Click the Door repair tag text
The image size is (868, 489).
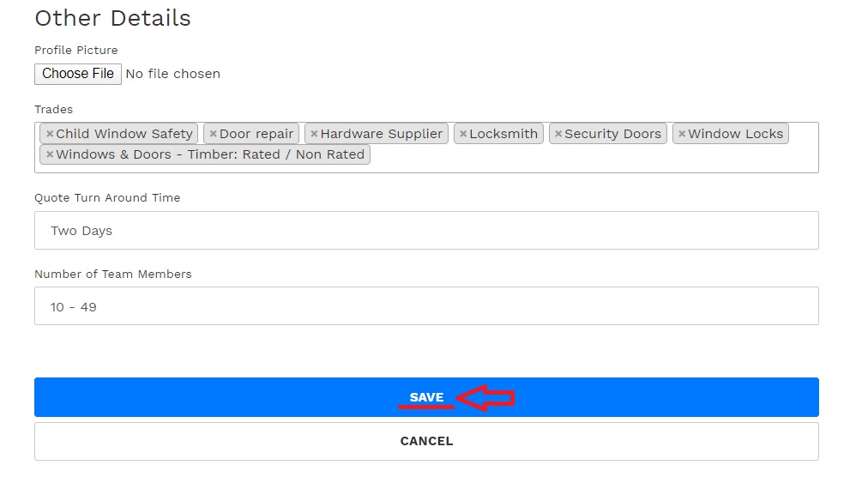[x=256, y=134]
